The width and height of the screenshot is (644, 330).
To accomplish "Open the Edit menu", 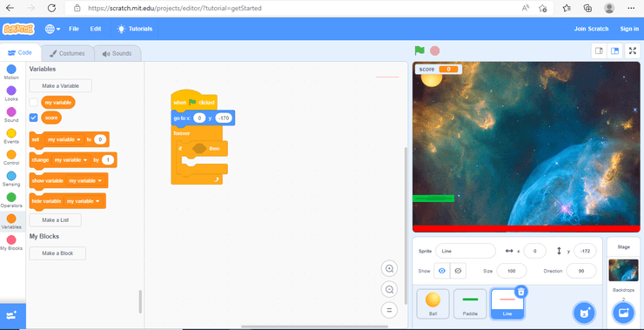I will [96, 29].
